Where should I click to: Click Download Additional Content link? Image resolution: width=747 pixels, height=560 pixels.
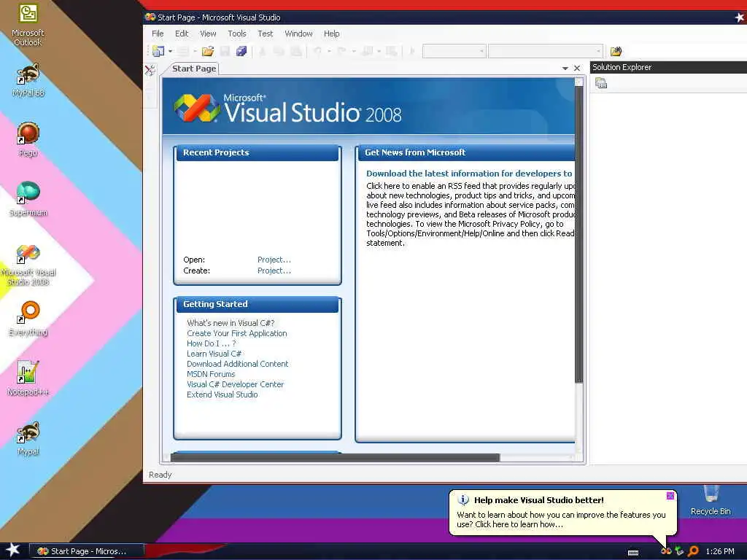coord(237,364)
